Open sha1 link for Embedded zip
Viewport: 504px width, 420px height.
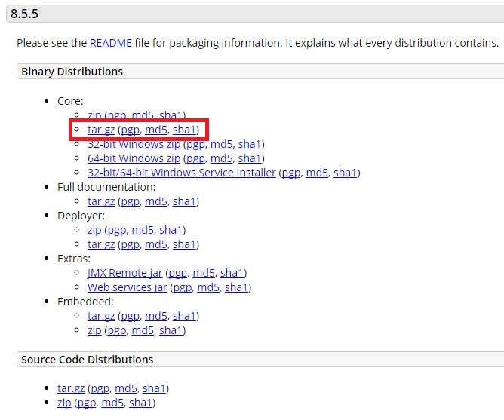171,330
